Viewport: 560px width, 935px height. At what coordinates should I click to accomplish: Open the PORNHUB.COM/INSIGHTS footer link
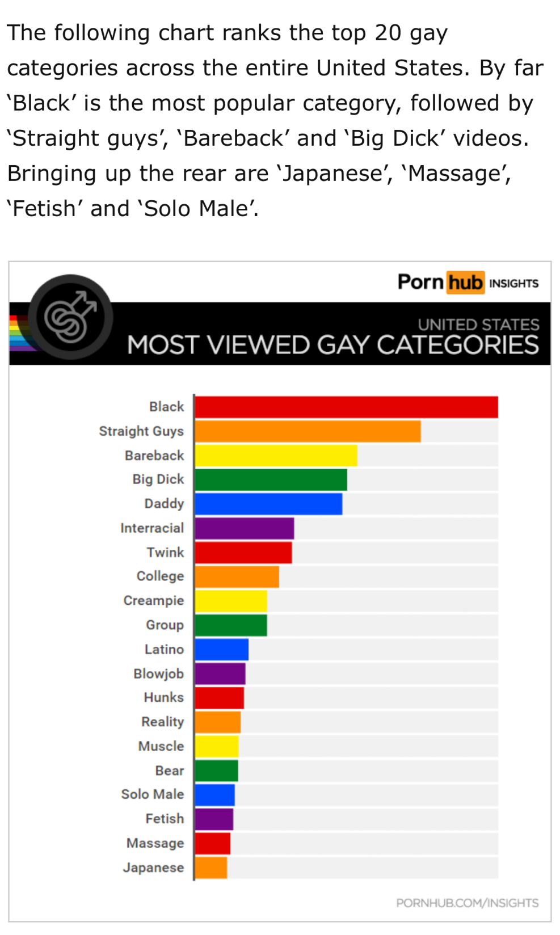[467, 903]
